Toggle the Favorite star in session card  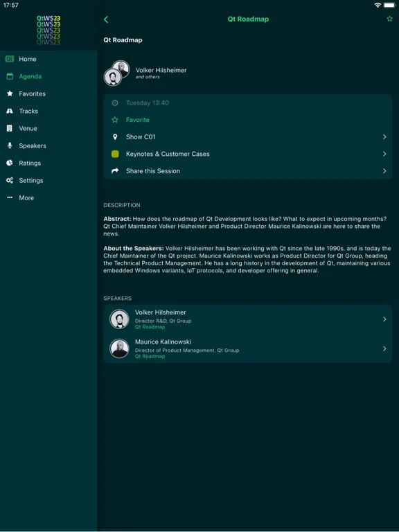(x=115, y=120)
